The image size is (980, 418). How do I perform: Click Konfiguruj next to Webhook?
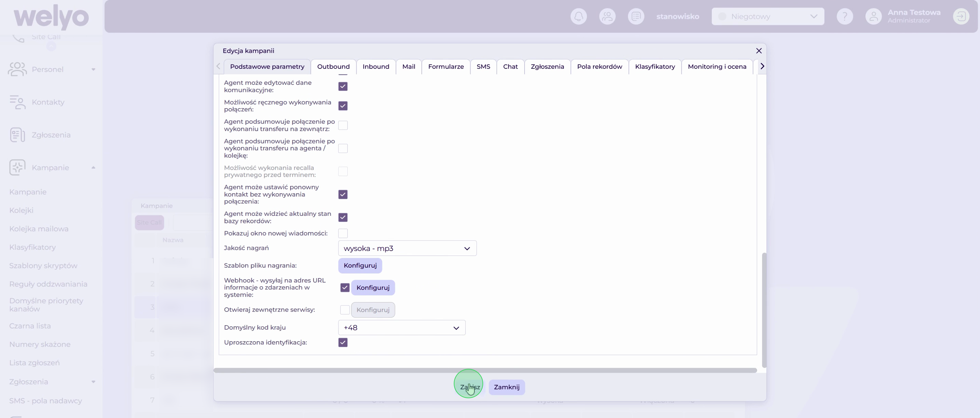[x=373, y=288]
